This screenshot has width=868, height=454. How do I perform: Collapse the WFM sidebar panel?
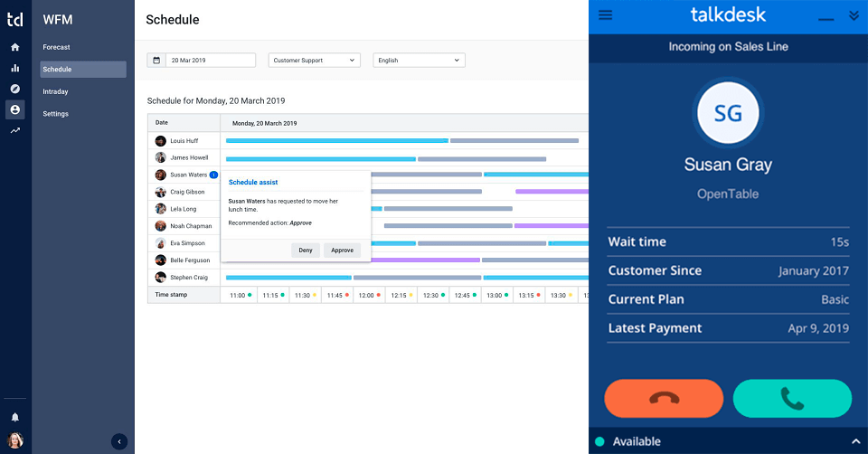click(x=119, y=441)
